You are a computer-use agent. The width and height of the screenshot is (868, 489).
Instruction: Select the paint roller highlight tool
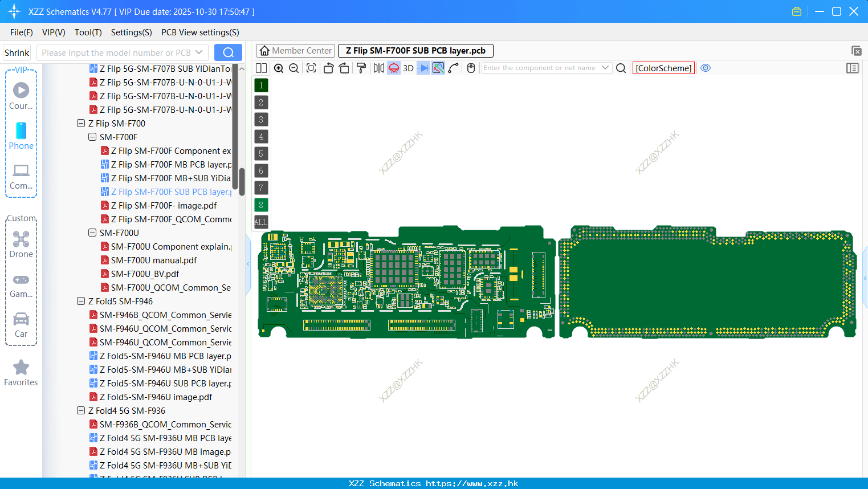point(361,68)
